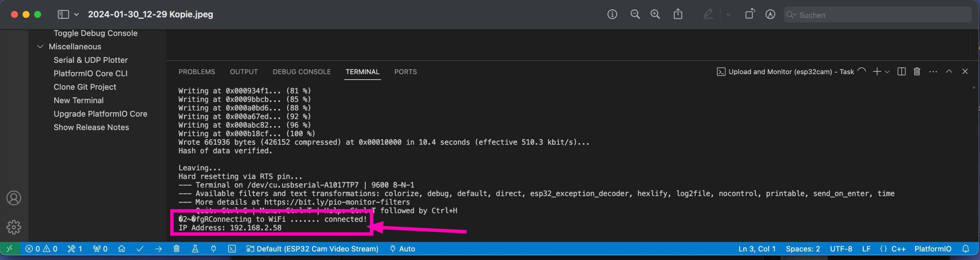Click the green remote window indicator
The width and height of the screenshot is (980, 260).
pos(10,249)
